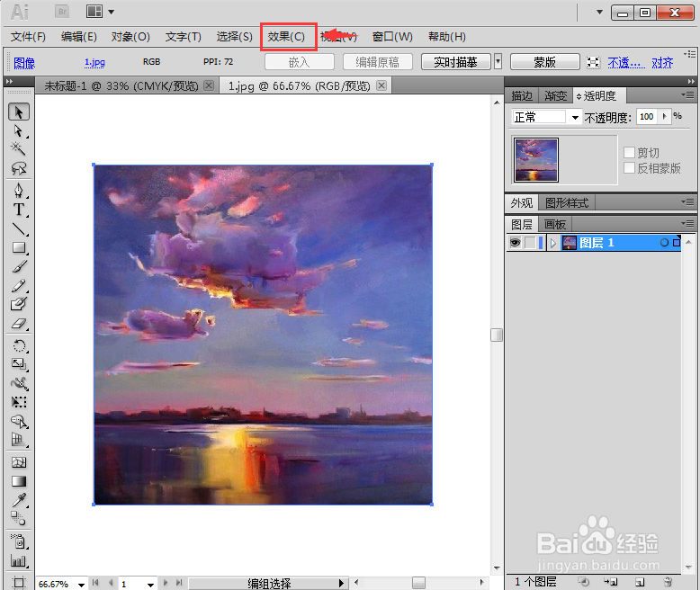Screen dimensions: 700x590
Task: Open the transparency panel options menu
Action: tap(687, 95)
